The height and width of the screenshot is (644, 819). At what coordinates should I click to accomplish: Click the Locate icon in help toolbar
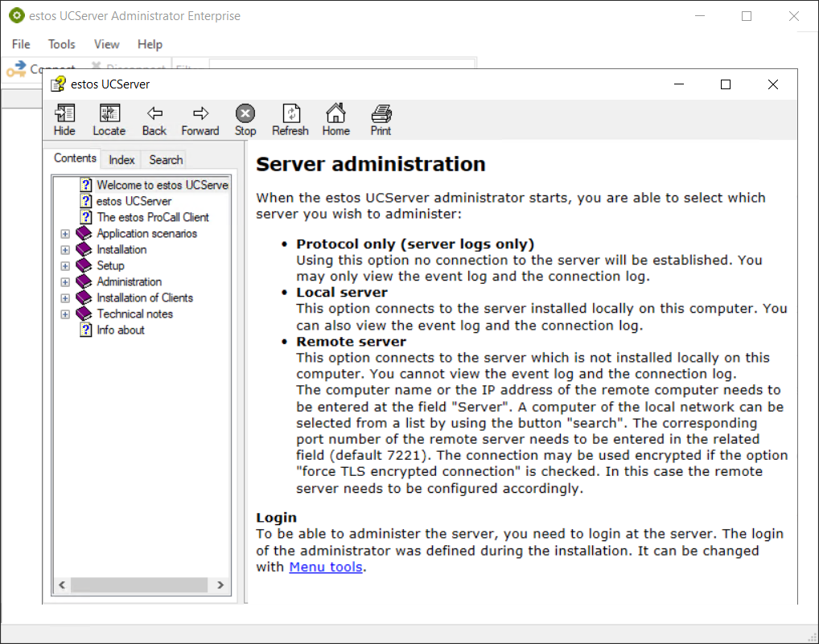(x=109, y=120)
